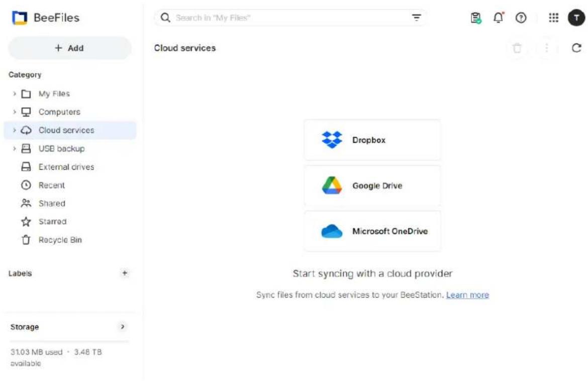Add a new label with plus icon
The width and height of the screenshot is (588, 381).
click(x=125, y=273)
